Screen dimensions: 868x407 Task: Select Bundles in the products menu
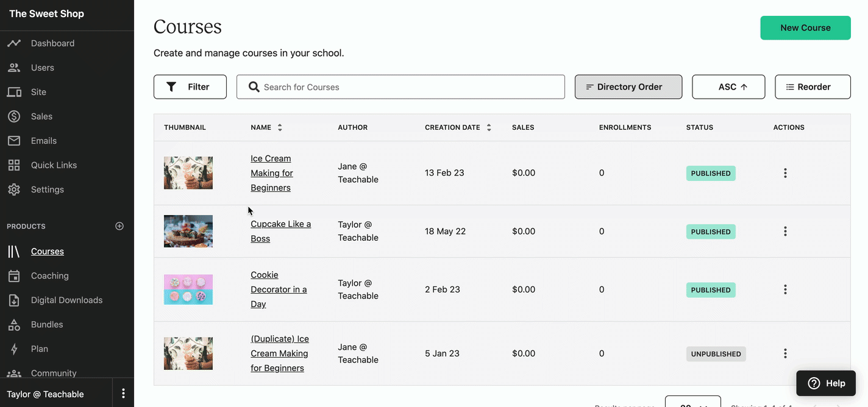pyautogui.click(x=47, y=324)
